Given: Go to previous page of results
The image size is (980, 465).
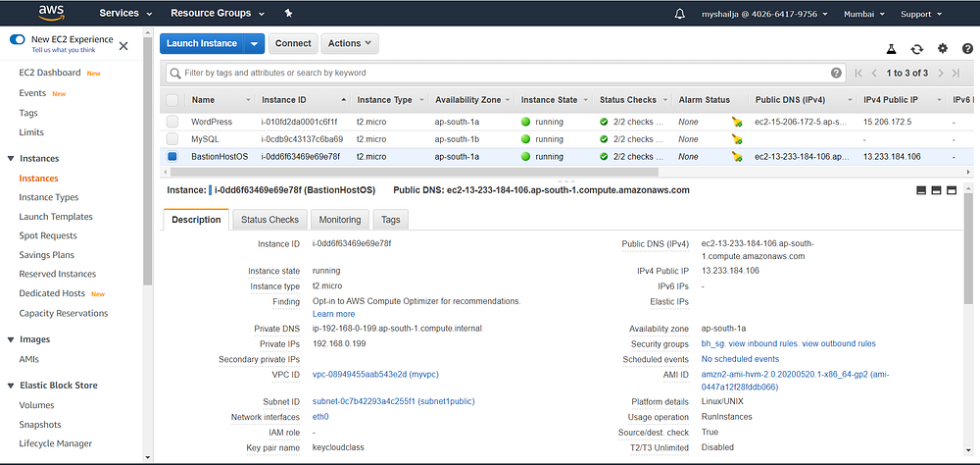Looking at the screenshot, I should click(874, 74).
